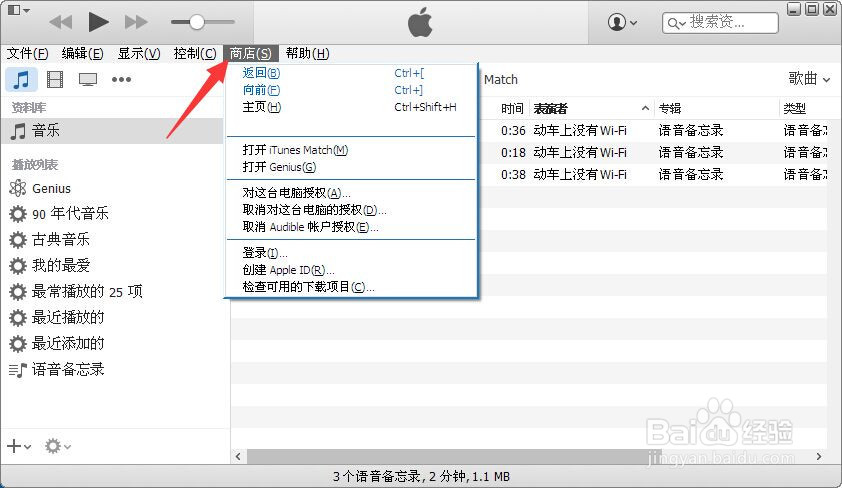Sort by the 时间 column header

coord(512,108)
